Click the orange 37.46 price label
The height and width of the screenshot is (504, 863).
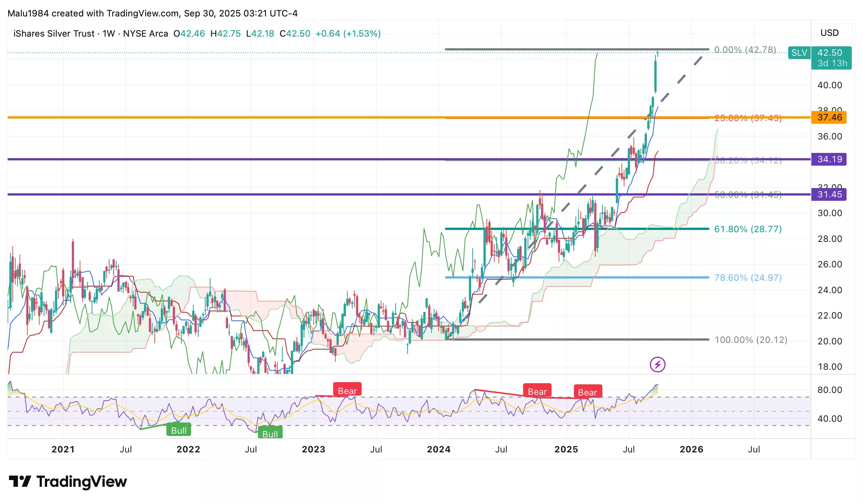click(829, 117)
